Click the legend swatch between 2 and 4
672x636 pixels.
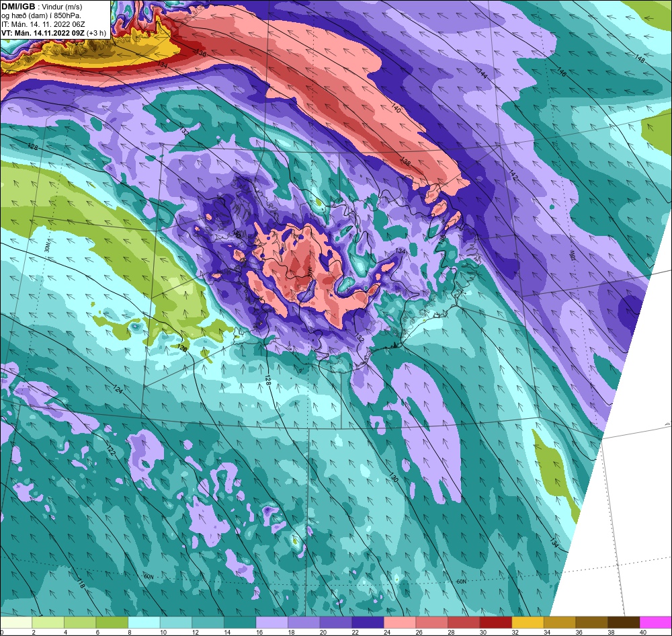[48, 623]
